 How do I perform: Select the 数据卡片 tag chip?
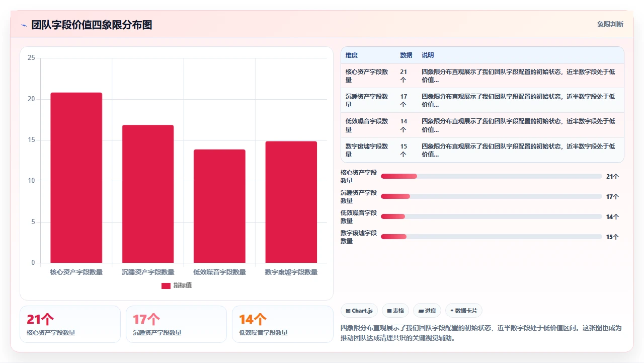coord(463,311)
